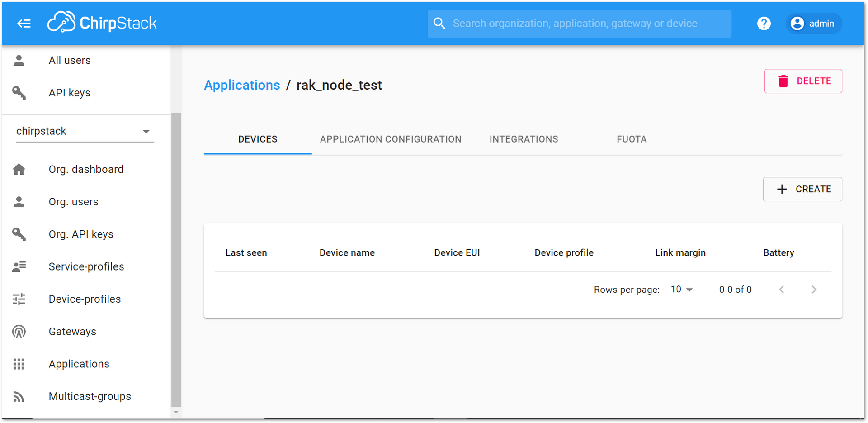Click the plus icon in the CREATE button
The width and height of the screenshot is (868, 423).
click(x=782, y=189)
